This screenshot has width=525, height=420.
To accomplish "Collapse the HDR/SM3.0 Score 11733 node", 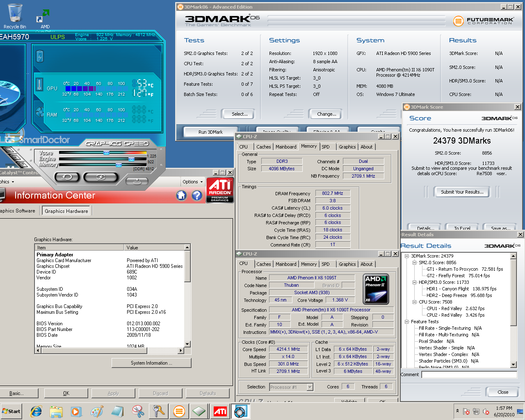I will coord(415,282).
